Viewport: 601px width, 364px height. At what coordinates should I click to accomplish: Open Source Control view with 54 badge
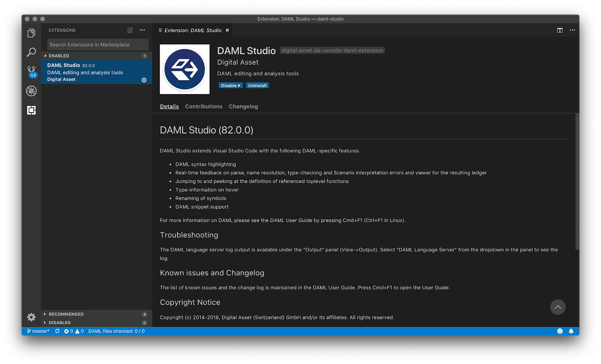[x=32, y=72]
